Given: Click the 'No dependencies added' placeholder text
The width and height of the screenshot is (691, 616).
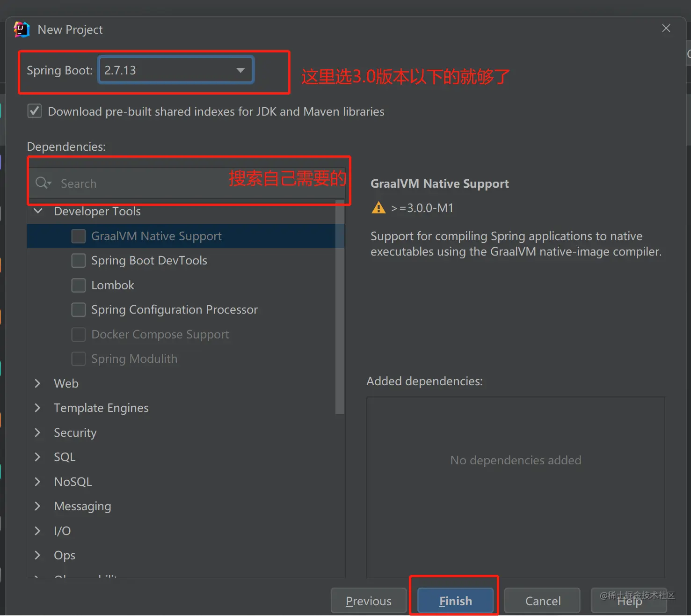Looking at the screenshot, I should (x=516, y=460).
